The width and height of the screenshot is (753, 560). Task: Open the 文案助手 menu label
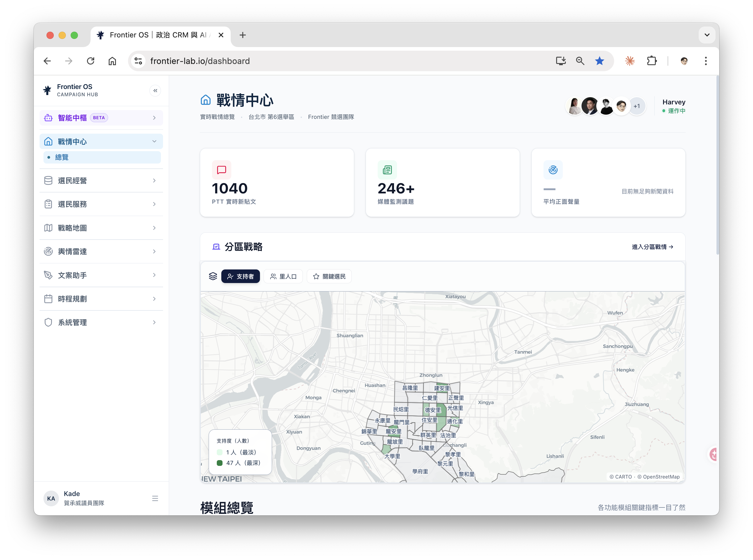coord(72,275)
